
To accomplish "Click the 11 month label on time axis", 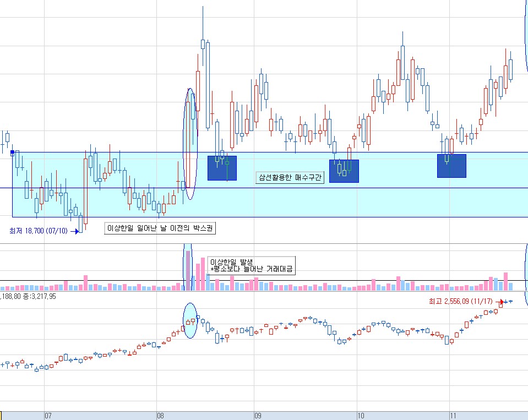I will point(453,416).
